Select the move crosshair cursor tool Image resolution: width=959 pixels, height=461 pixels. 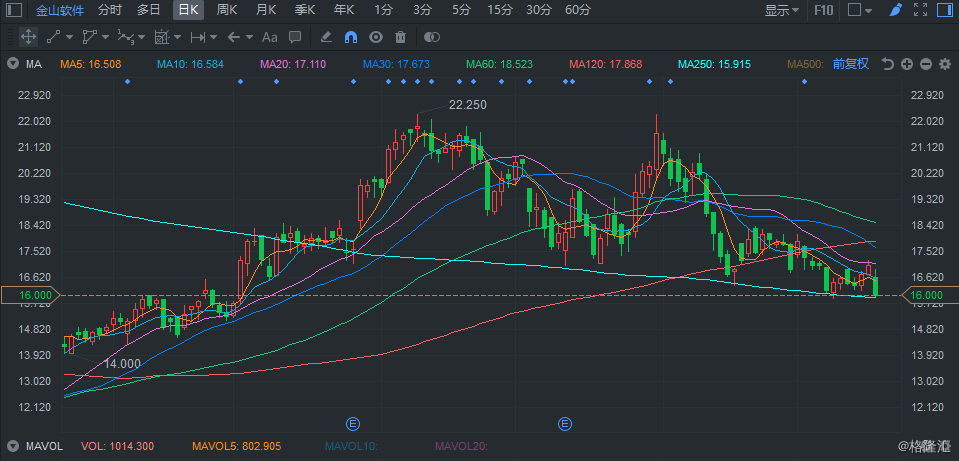28,37
